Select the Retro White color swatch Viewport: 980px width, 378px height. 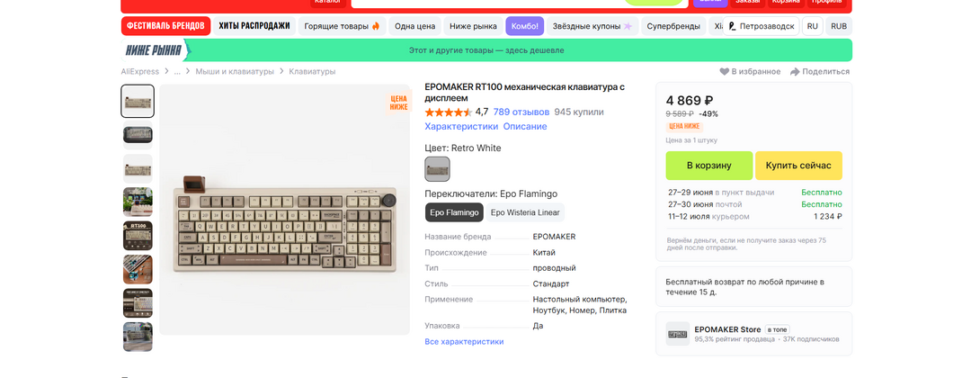click(x=437, y=169)
